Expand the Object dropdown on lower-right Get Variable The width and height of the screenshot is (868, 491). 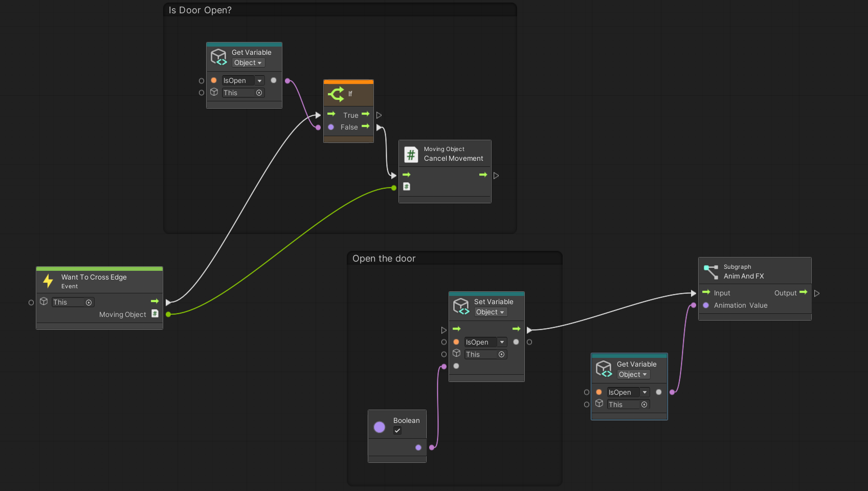click(633, 375)
